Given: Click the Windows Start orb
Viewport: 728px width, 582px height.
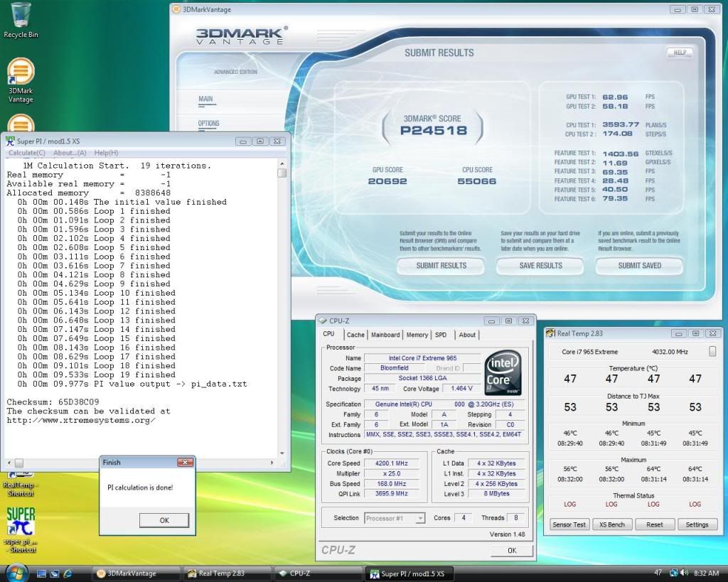Looking at the screenshot, I should coord(17,573).
